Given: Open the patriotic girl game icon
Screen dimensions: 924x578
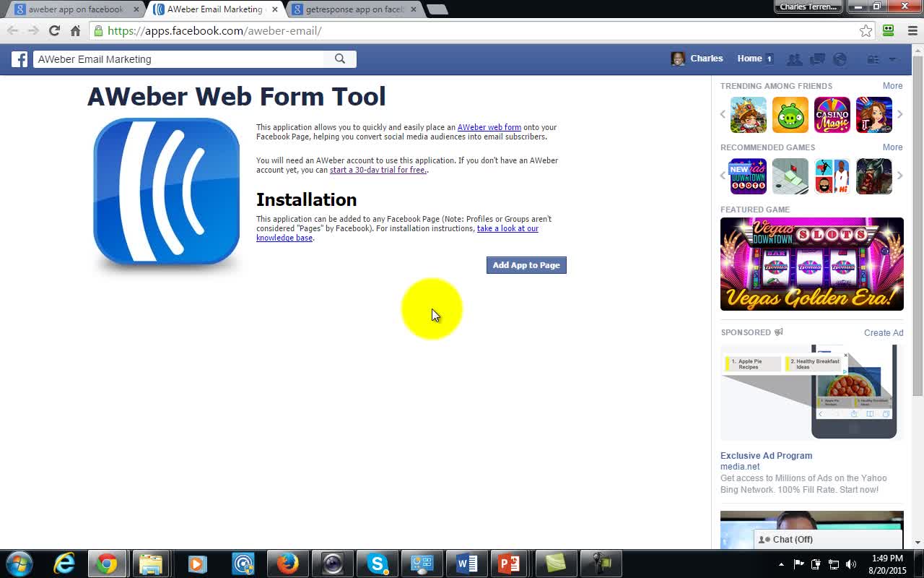Looking at the screenshot, I should [874, 115].
